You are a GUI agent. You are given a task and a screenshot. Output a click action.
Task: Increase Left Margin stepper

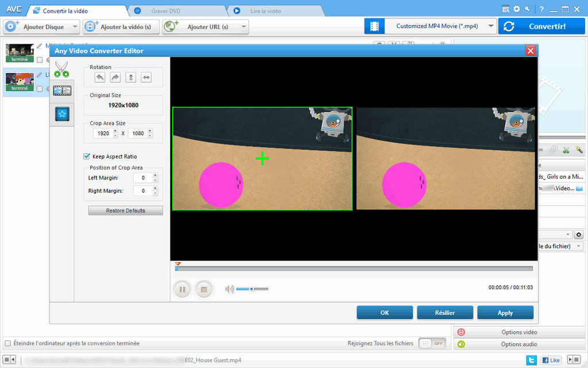pyautogui.click(x=155, y=175)
